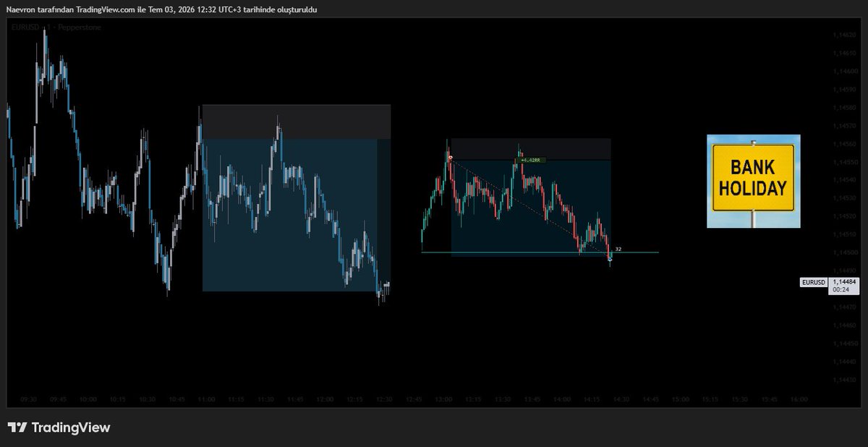Click the 1,14600 price axis label
Viewport: 868px width, 447px height.
click(845, 71)
